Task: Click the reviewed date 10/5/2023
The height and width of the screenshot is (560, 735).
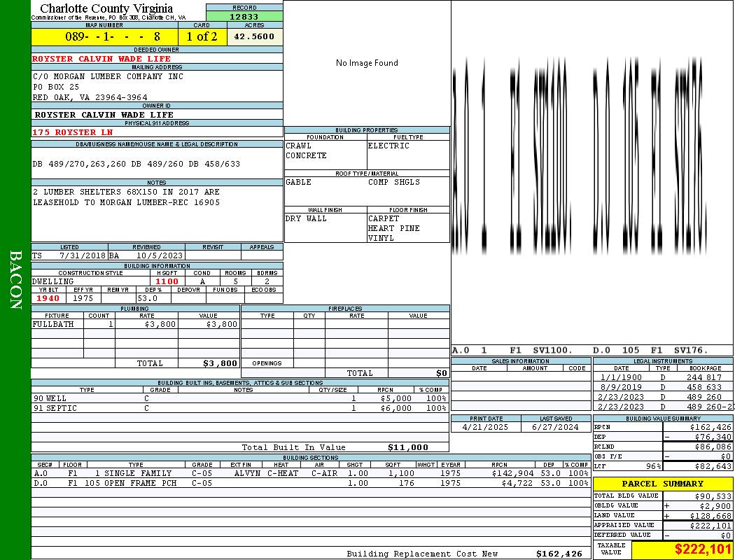Action: click(160, 256)
